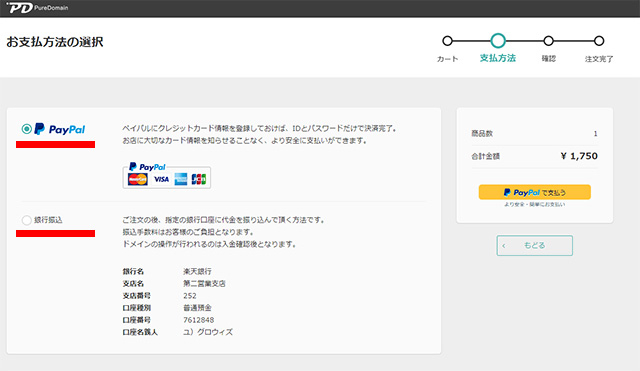Click the ¥ 1,750 total amount
Screen dimensions: 640x371
click(579, 156)
